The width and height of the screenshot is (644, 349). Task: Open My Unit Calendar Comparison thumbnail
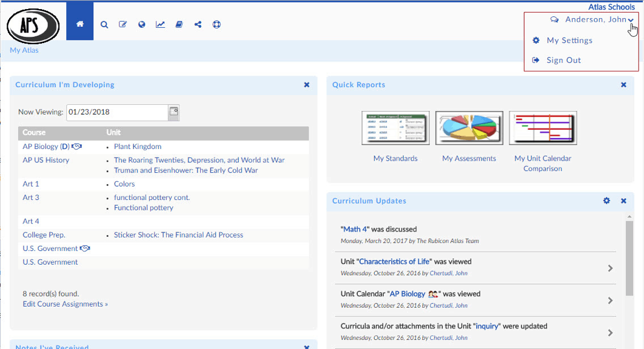543,128
